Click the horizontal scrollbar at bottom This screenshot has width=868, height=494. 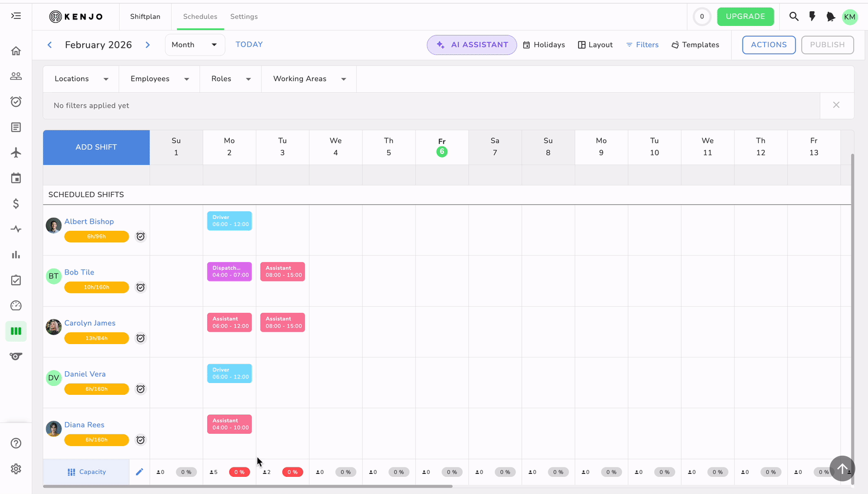click(x=248, y=486)
